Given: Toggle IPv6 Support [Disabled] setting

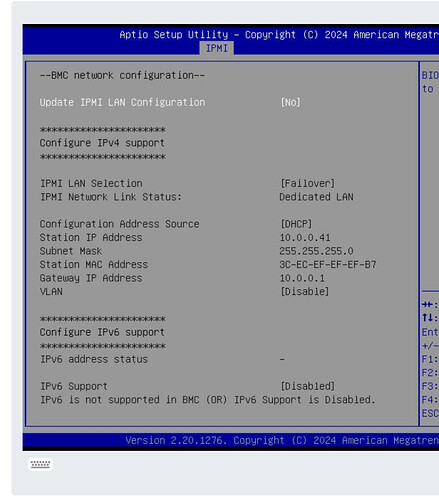Looking at the screenshot, I should [x=307, y=386].
